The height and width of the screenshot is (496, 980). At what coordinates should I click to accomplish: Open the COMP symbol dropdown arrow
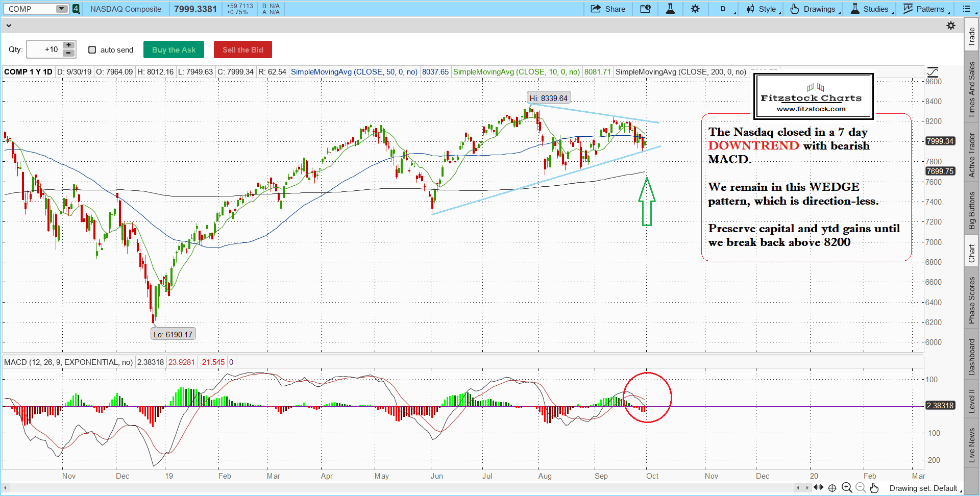click(x=61, y=9)
